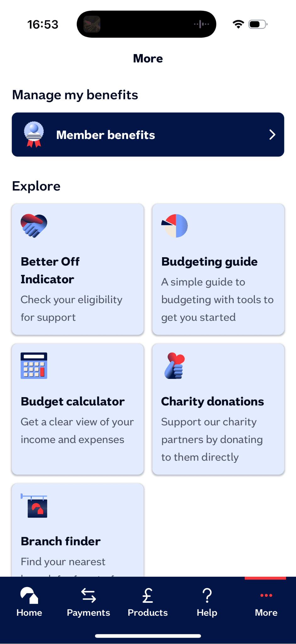The image size is (296, 644).
Task: Open the Budgeting guide description text
Action: [x=217, y=300]
